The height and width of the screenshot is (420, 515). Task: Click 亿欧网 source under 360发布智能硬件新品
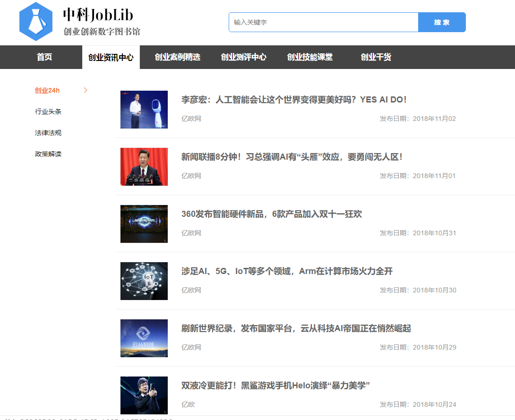[191, 233]
